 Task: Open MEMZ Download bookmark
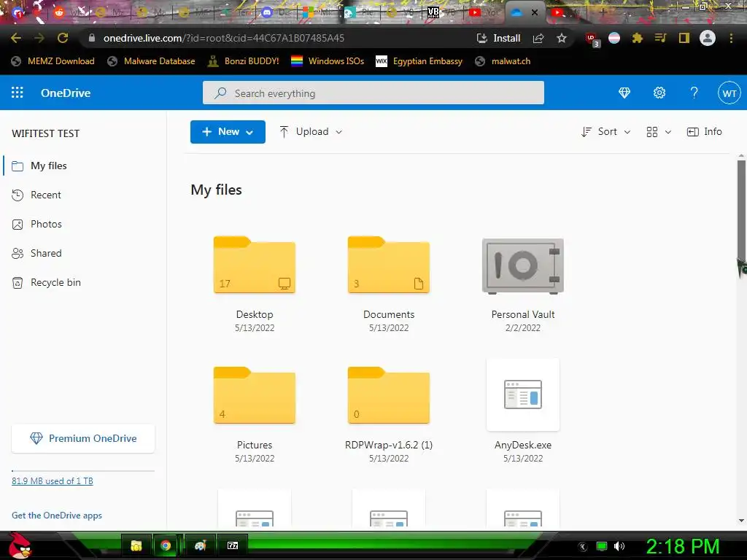(x=53, y=61)
